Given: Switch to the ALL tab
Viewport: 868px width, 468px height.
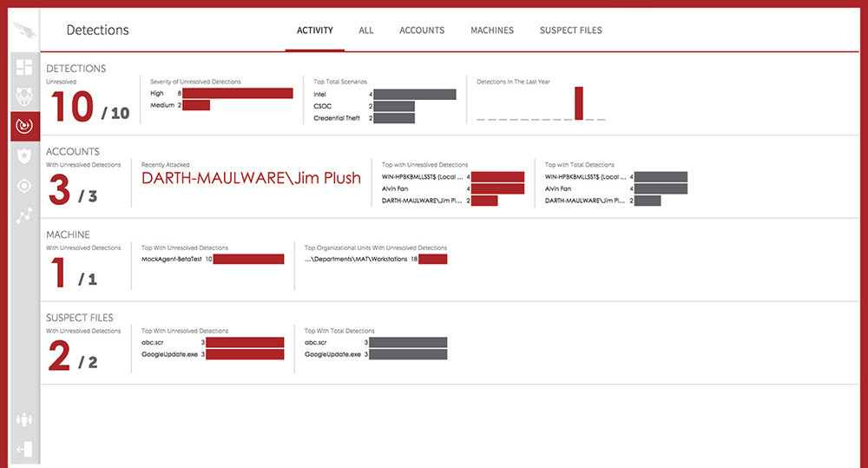Looking at the screenshot, I should (x=366, y=30).
